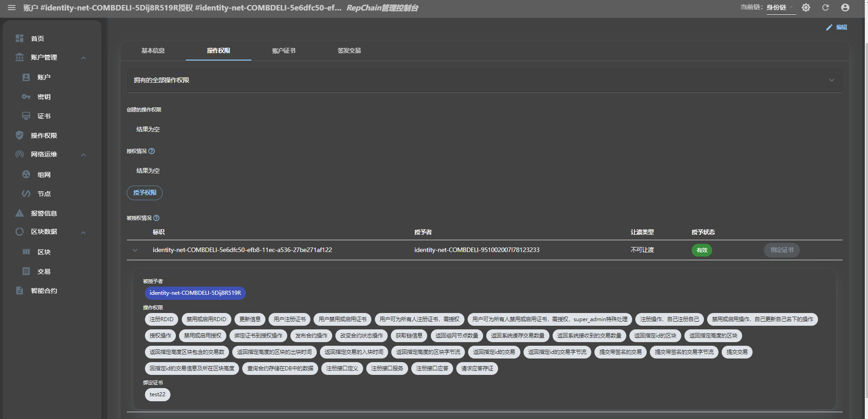The image size is (868, 419).
Task: Collapse the 网络运维 sidebar group
Action: 84,155
